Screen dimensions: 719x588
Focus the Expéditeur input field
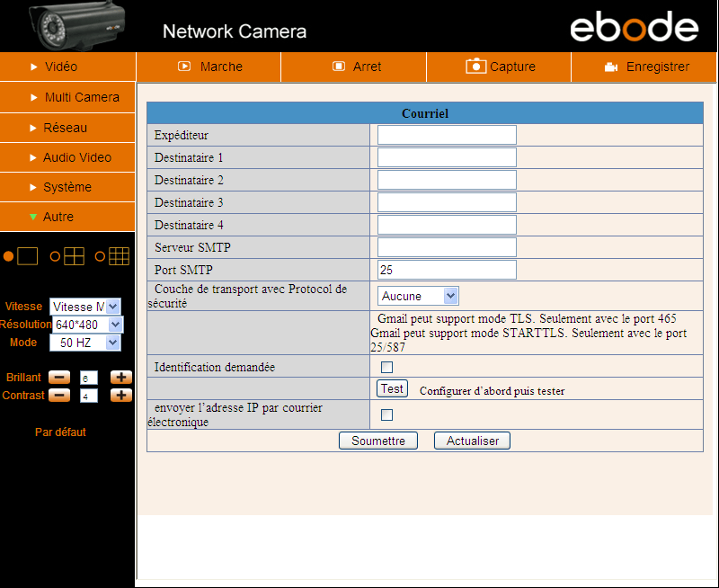click(x=447, y=135)
